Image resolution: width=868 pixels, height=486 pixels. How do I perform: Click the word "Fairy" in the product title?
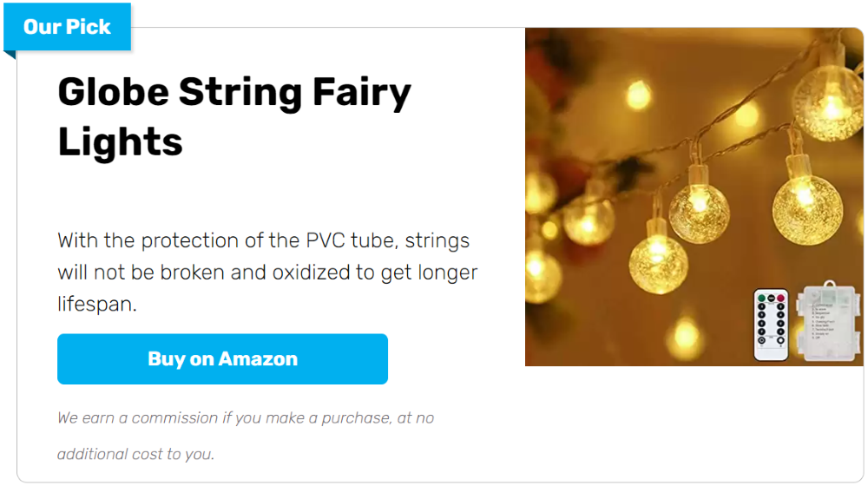point(361,93)
